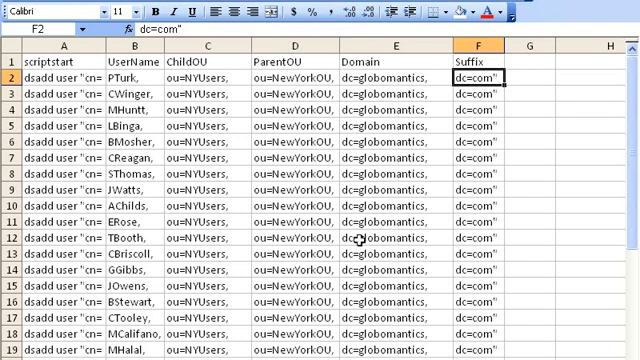Image resolution: width=640 pixels, height=360 pixels.
Task: Open the Fill Color dropdown arrow
Action: pyautogui.click(x=473, y=12)
